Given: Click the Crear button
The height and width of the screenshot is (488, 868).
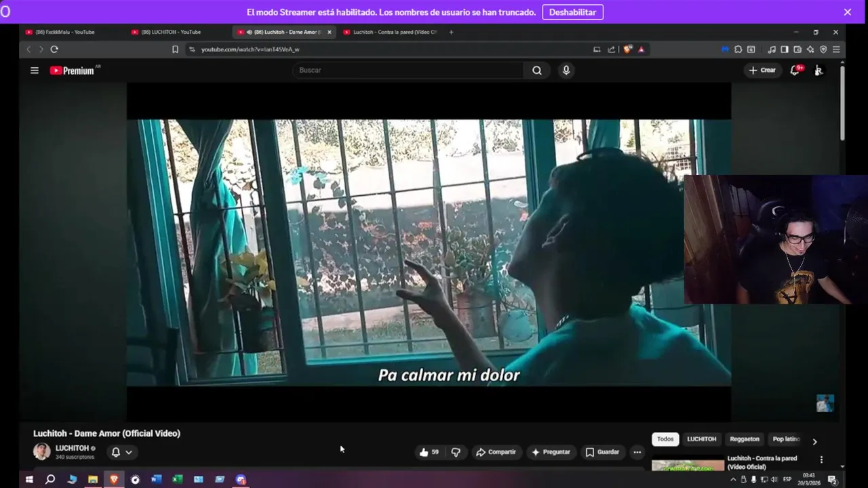Looking at the screenshot, I should 762,70.
